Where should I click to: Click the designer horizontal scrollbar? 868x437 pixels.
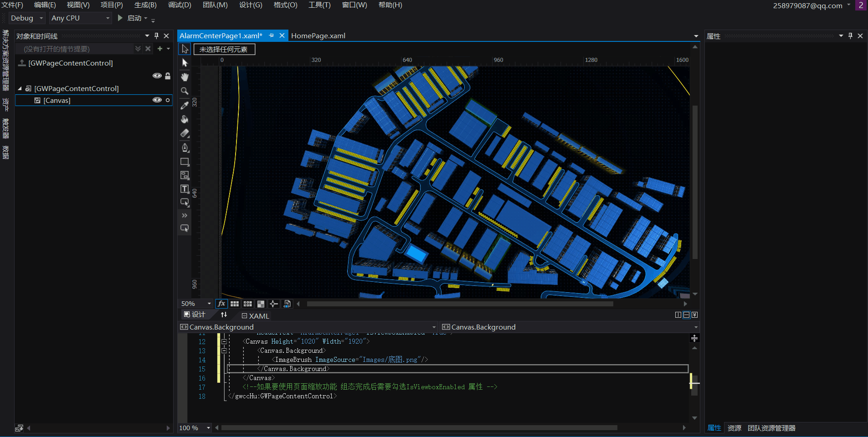click(x=460, y=304)
